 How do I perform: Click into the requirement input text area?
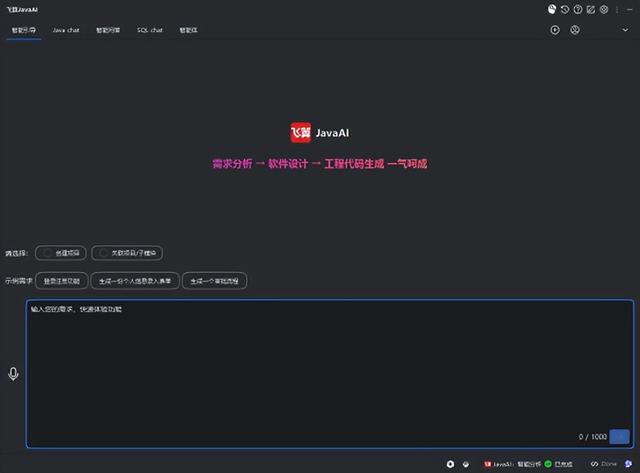330,374
